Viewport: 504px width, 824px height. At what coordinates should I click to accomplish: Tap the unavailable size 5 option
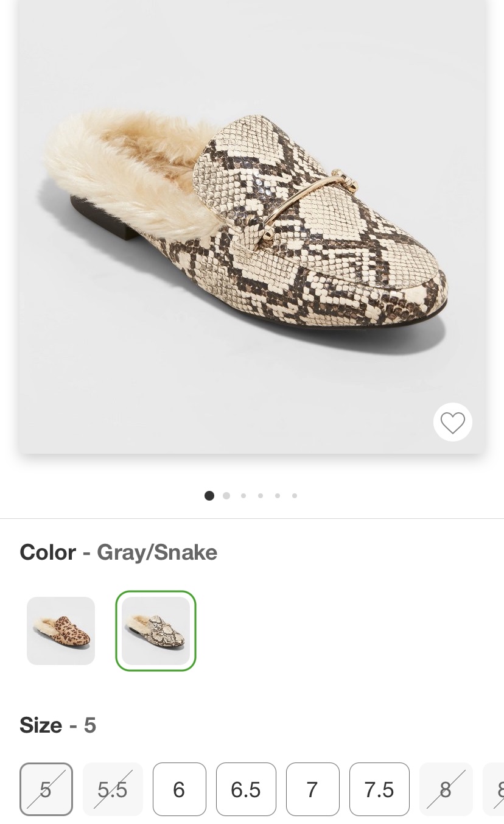coord(46,789)
